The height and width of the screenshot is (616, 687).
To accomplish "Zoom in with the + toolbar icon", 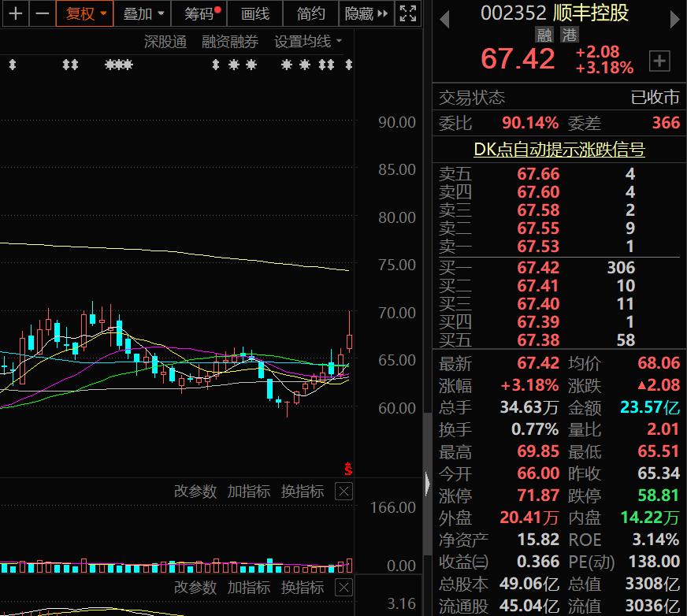I will pyautogui.click(x=14, y=13).
